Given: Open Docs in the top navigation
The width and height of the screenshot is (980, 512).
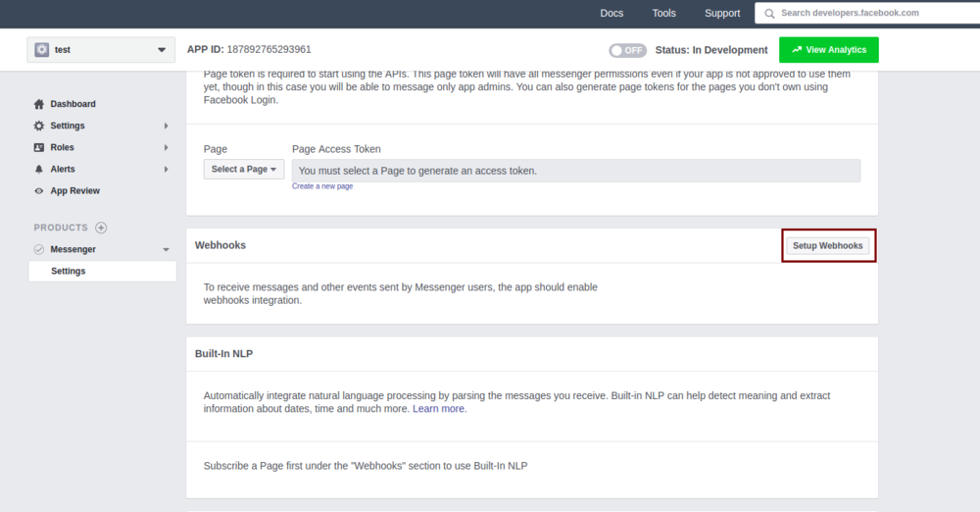Looking at the screenshot, I should click(x=612, y=13).
